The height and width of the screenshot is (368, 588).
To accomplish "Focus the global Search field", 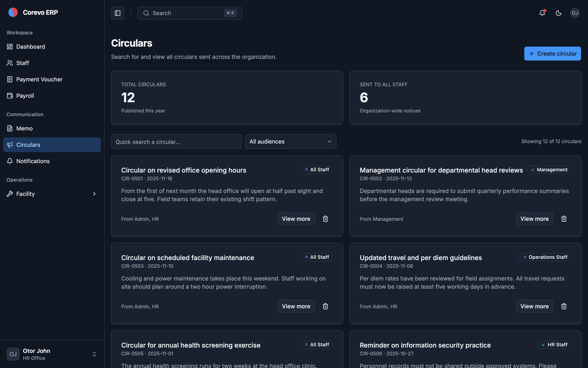I will tap(190, 13).
